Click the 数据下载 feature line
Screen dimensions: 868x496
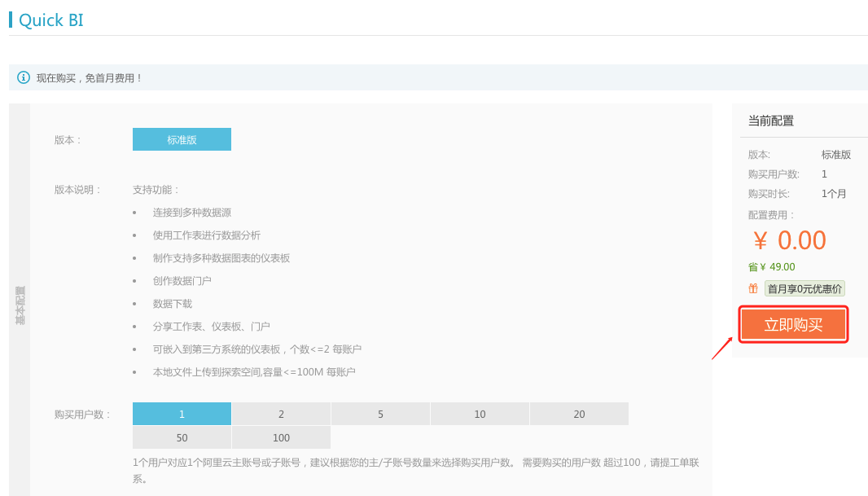point(172,304)
